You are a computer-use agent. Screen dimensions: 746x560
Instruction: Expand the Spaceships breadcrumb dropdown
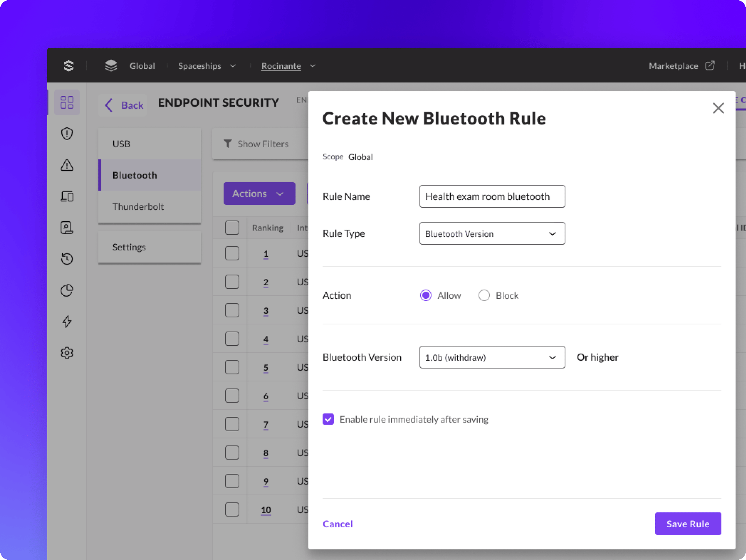click(x=233, y=66)
